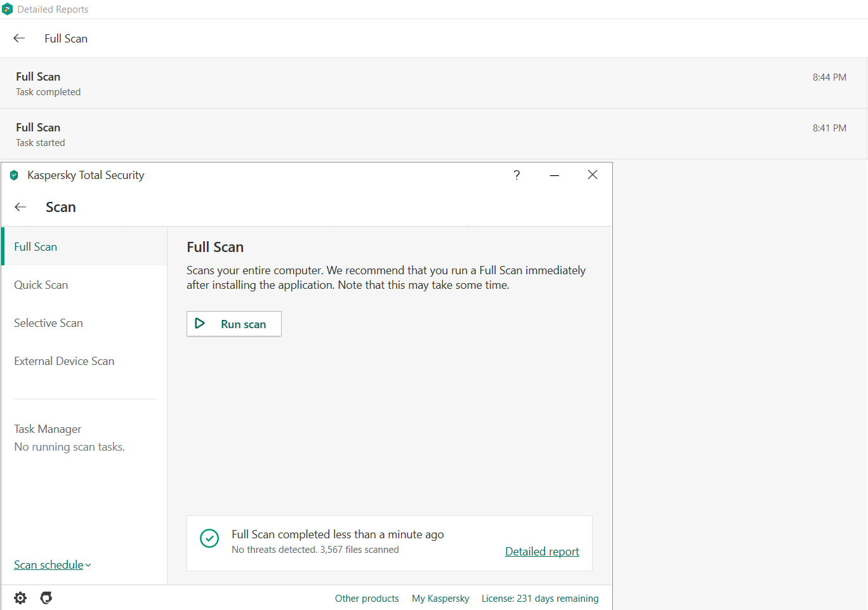The height and width of the screenshot is (610, 868).
Task: Select the Full Scan tab
Action: click(36, 247)
